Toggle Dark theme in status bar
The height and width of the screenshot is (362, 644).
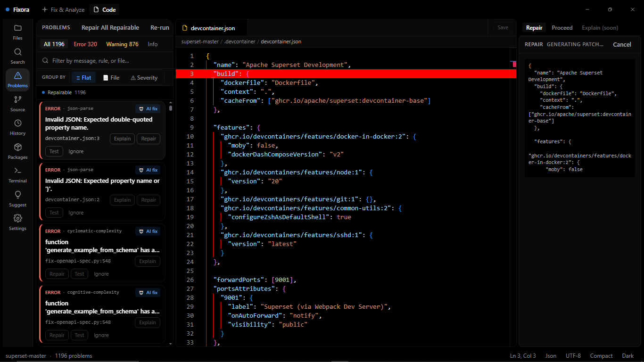[628, 356]
